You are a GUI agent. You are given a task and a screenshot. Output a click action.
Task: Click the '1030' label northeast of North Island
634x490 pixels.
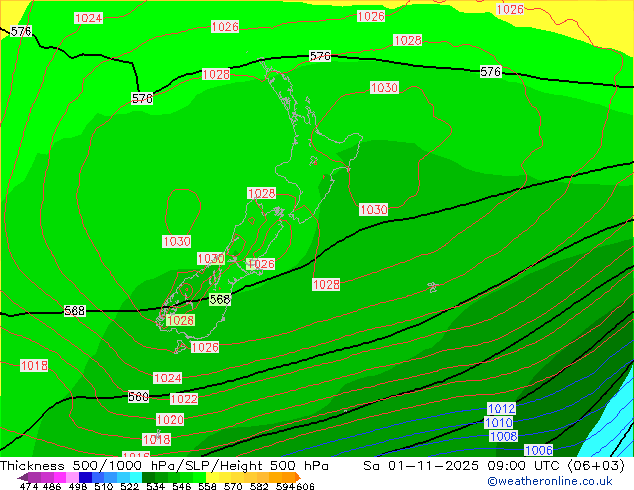pos(385,87)
